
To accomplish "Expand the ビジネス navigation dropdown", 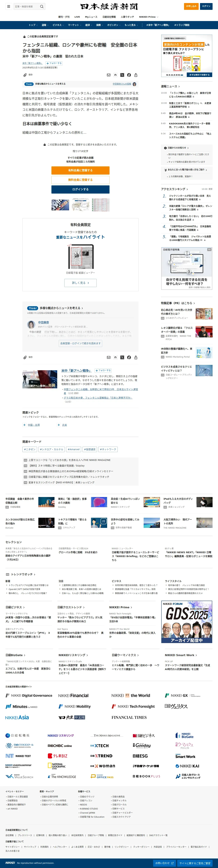I will point(58,25).
